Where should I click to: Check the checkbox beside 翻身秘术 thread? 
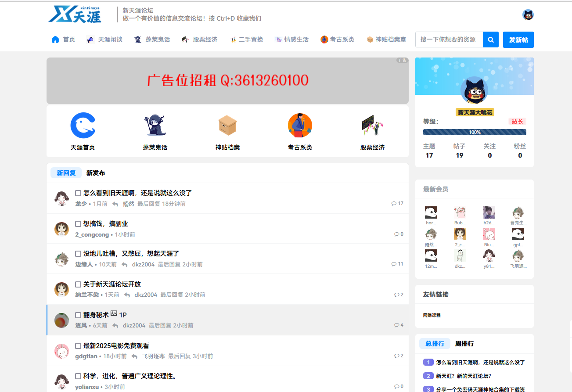[x=77, y=315]
